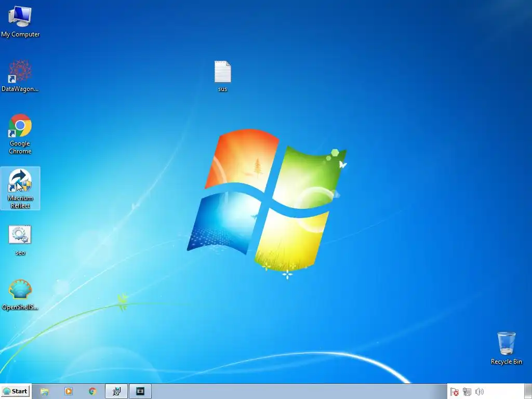Select the DataWagon desktop shortcut
Screen dimensions: 532x399
click(x=20, y=76)
